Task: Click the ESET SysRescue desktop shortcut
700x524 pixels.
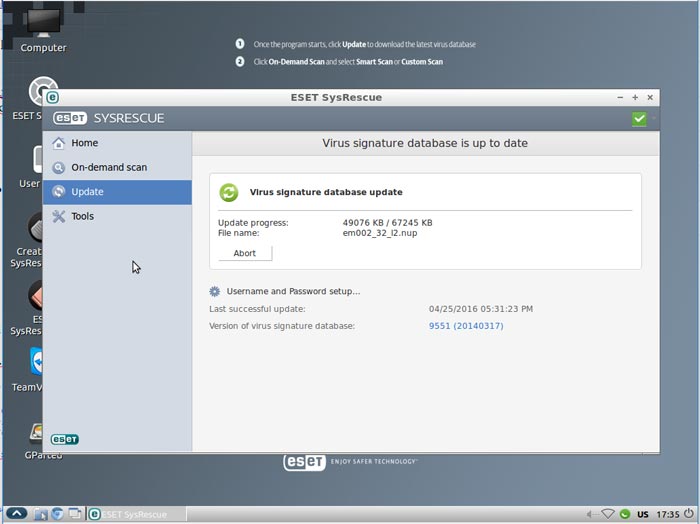Action: click(x=28, y=99)
